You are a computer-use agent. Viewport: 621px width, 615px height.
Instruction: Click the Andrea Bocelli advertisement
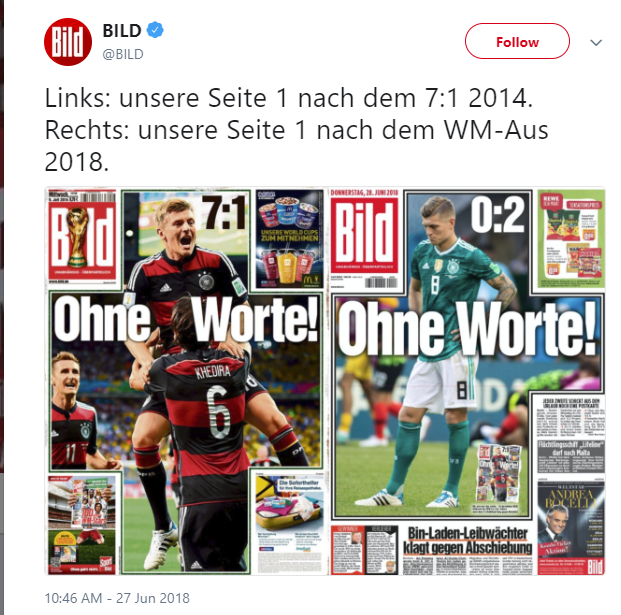click(571, 528)
